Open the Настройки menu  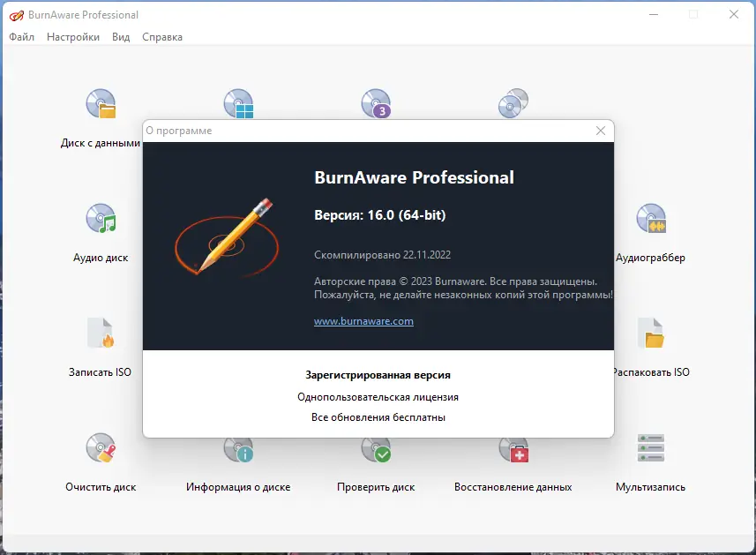pos(73,37)
